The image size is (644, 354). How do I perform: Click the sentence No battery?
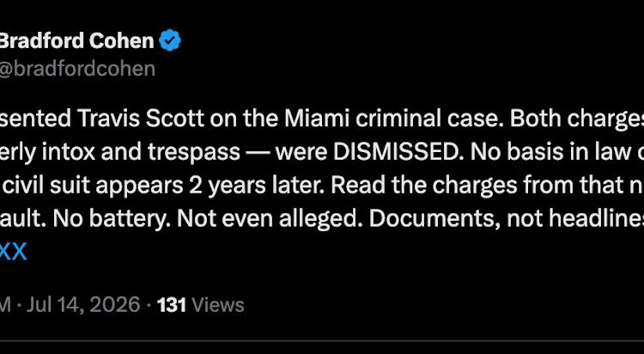[x=112, y=219]
